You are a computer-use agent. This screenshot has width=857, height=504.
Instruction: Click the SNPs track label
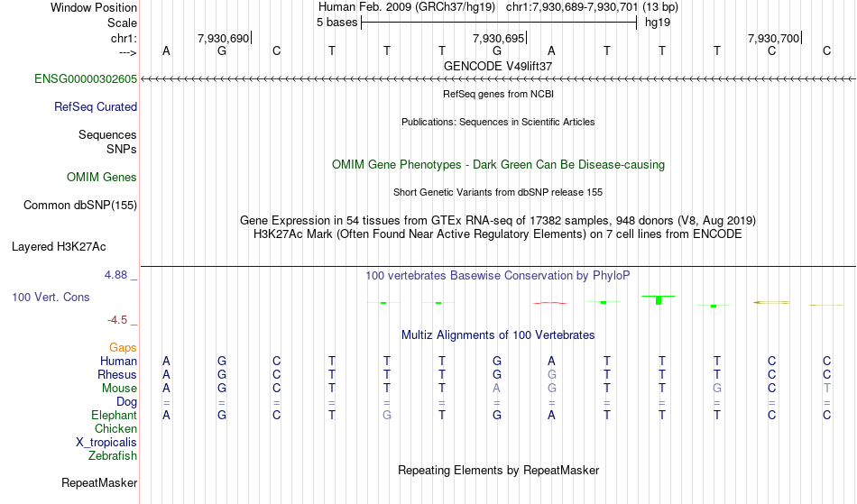tap(122, 149)
